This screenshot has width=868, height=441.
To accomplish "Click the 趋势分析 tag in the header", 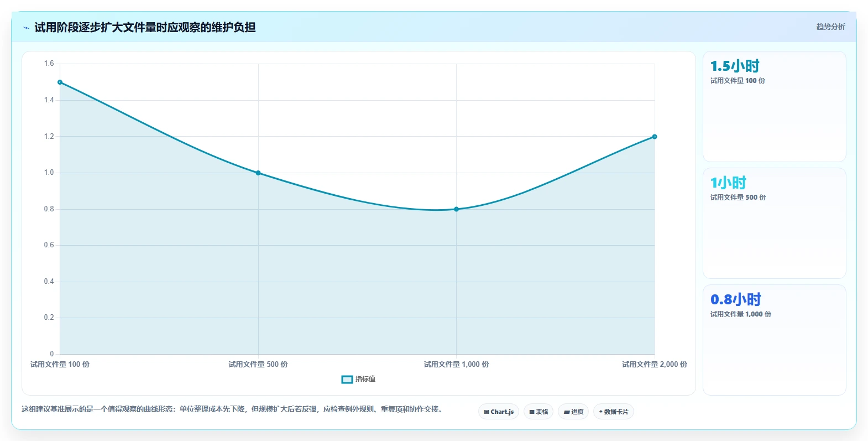I will (830, 27).
